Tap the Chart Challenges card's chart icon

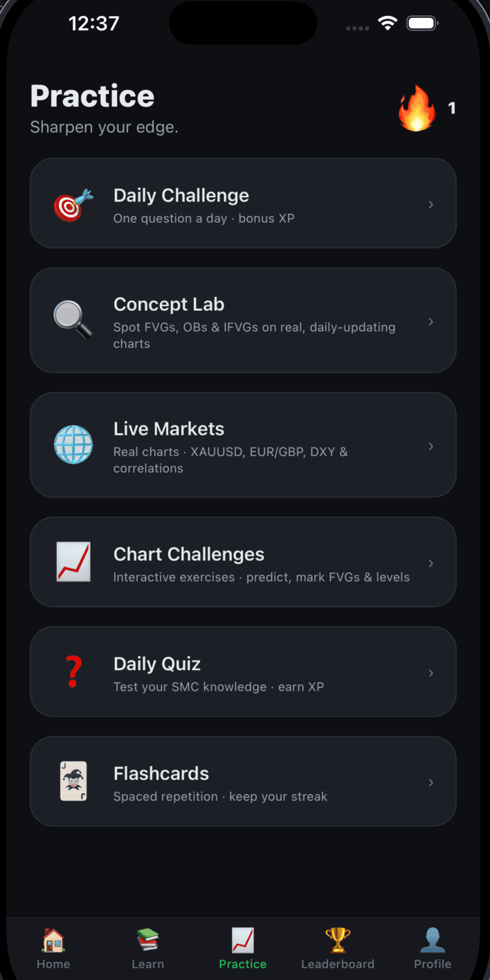(x=73, y=562)
